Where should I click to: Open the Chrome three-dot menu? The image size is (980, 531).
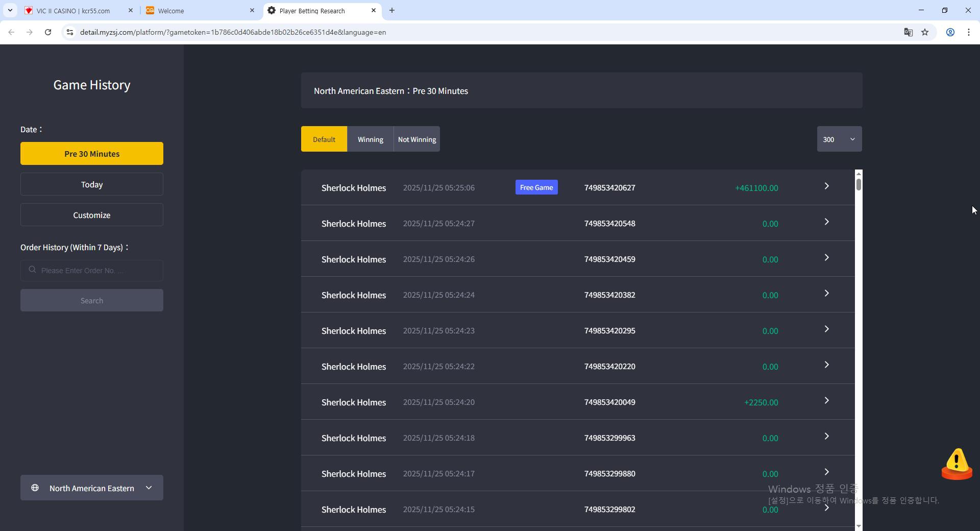tap(968, 32)
